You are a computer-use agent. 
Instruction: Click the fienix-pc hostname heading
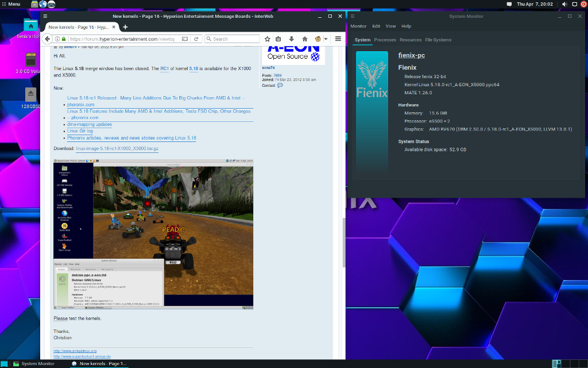tap(411, 55)
